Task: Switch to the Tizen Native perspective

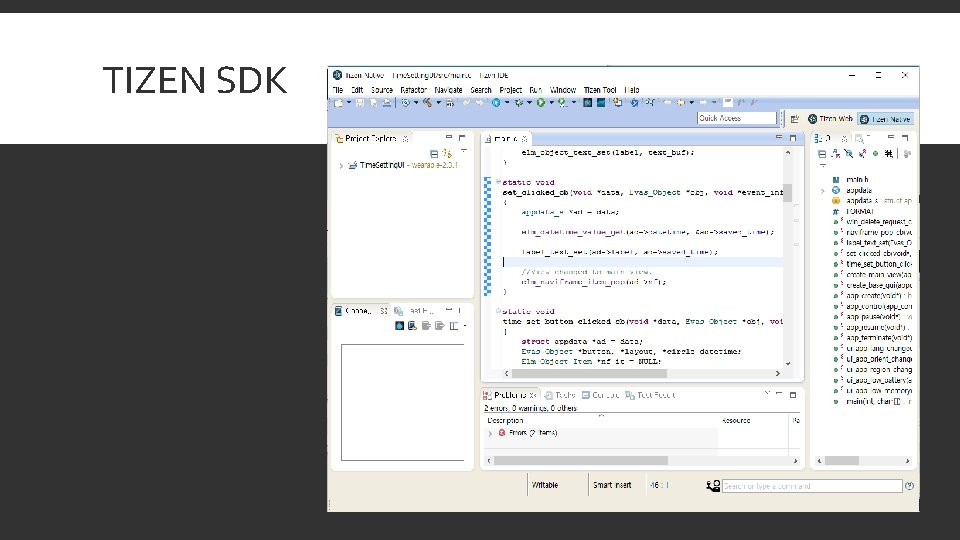Action: pyautogui.click(x=885, y=119)
